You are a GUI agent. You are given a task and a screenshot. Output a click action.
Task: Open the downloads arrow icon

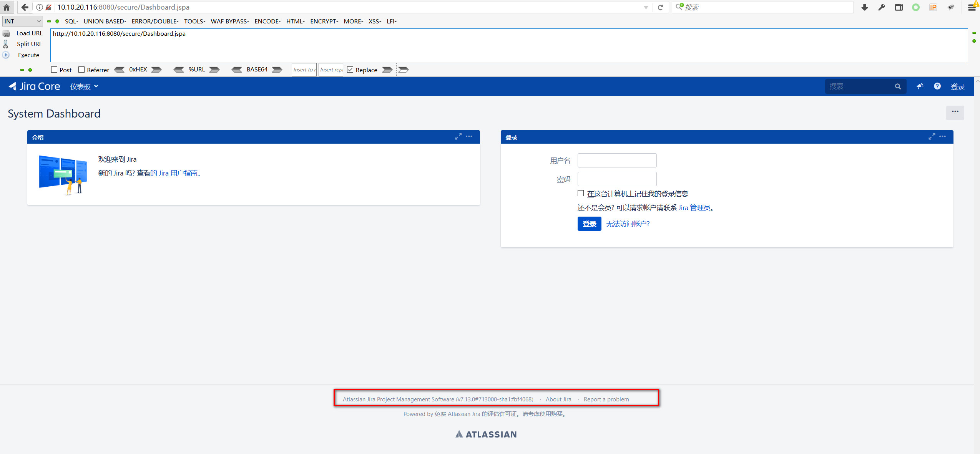pyautogui.click(x=865, y=7)
